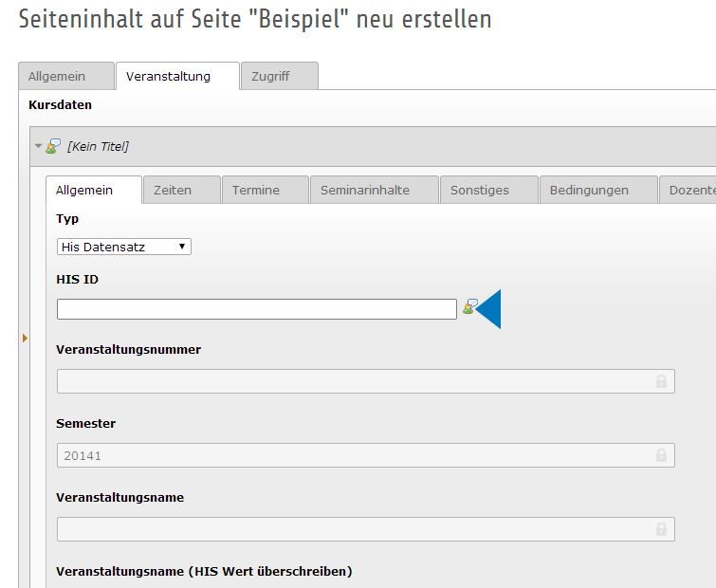Select the Veranstaltung tab
716x588 pixels.
(x=177, y=76)
